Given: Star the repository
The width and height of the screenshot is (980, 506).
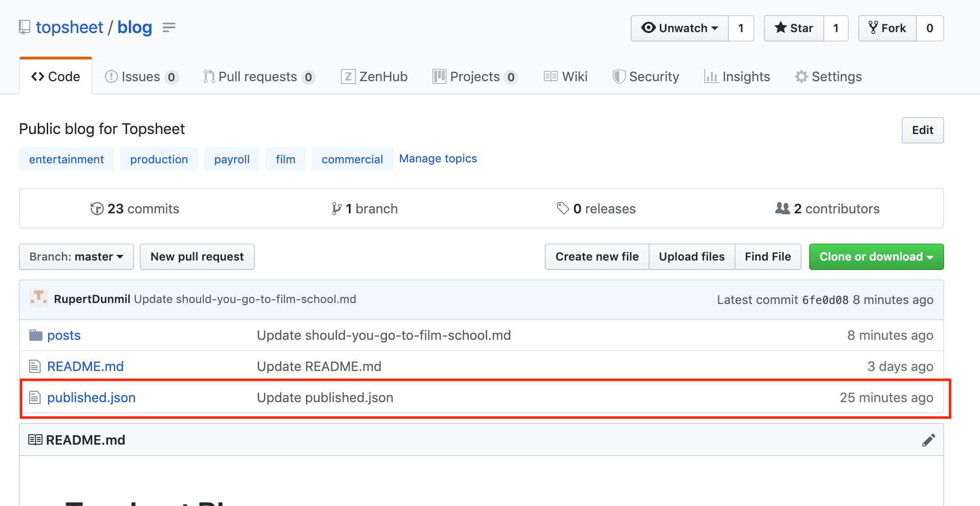Looking at the screenshot, I should (794, 28).
